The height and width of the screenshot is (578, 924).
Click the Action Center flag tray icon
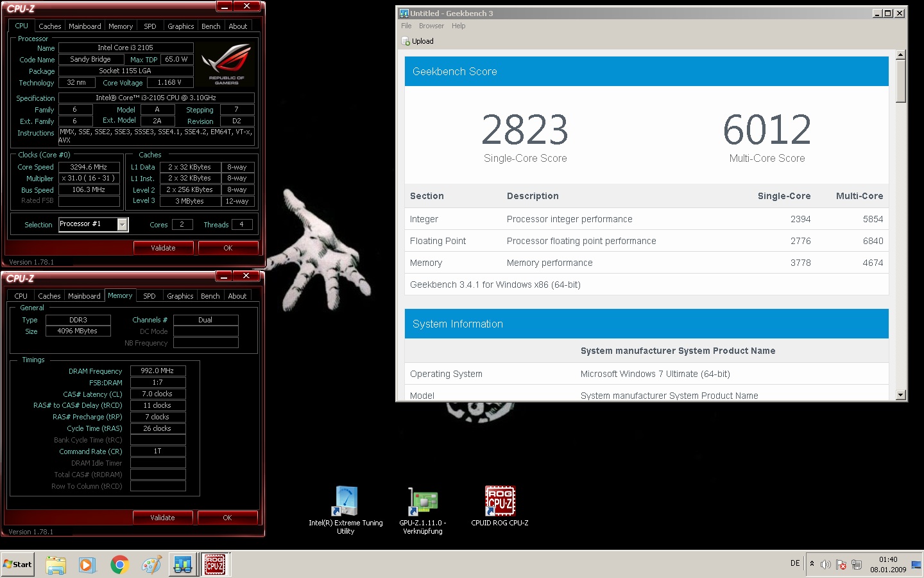[841, 565]
